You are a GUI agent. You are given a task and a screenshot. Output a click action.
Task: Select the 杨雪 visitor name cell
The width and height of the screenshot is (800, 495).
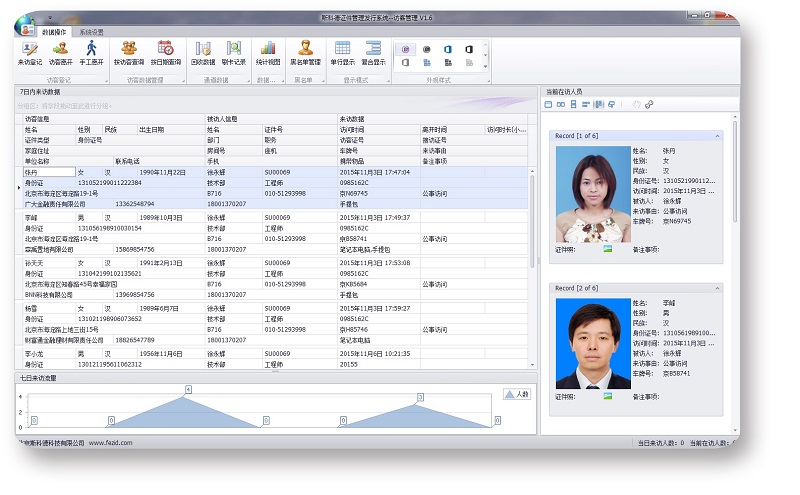pyautogui.click(x=49, y=309)
